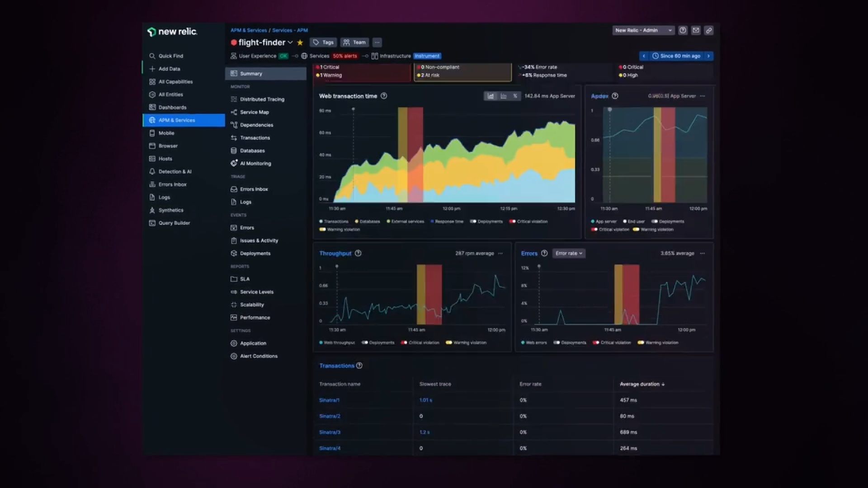Open New Relic - Admin account dropdown
Screen dimensions: 868x488
[x=643, y=30]
